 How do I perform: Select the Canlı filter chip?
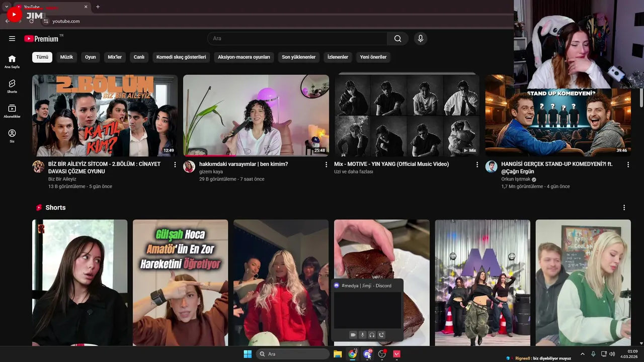139,57
